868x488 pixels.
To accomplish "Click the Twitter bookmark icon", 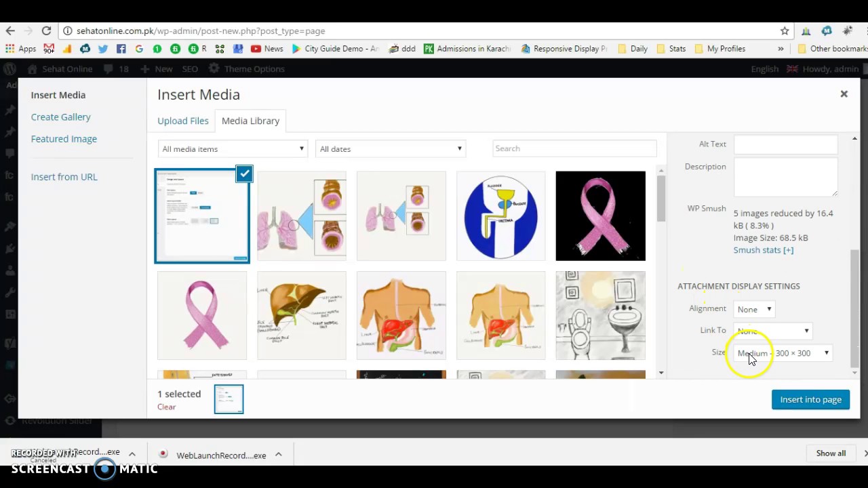I will [x=102, y=48].
